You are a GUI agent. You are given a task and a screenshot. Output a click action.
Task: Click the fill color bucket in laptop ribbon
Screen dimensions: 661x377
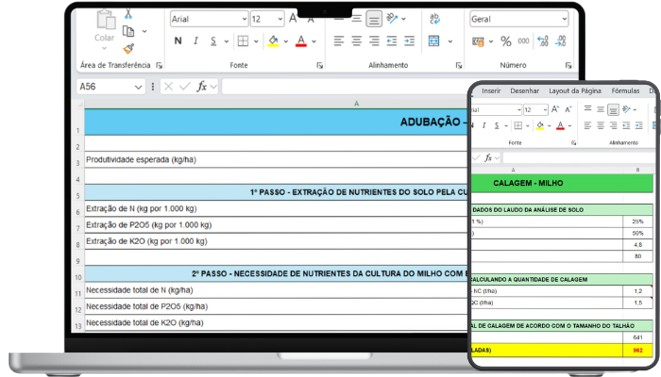pos(273,41)
